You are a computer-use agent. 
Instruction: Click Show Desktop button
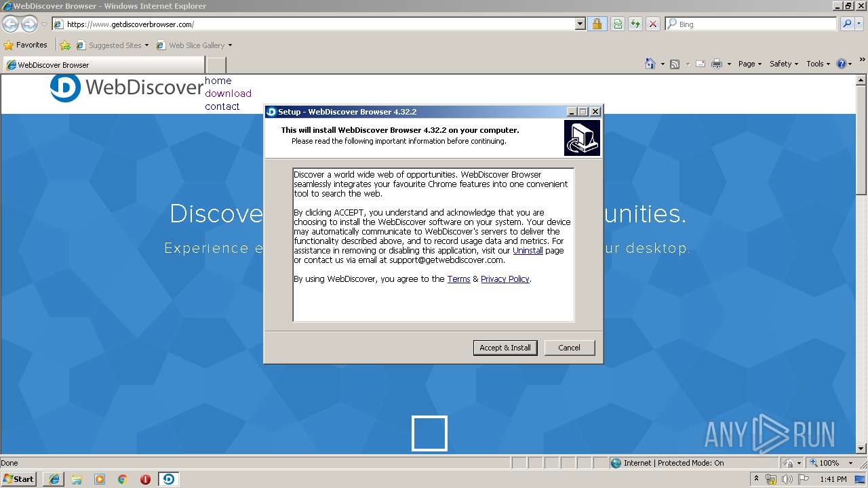pyautogui.click(x=861, y=479)
